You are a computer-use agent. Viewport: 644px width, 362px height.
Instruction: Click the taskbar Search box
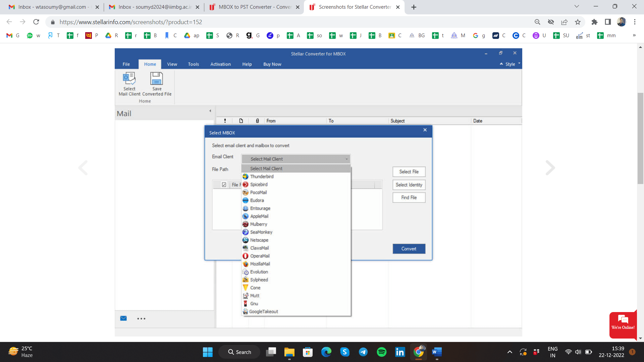(239, 352)
